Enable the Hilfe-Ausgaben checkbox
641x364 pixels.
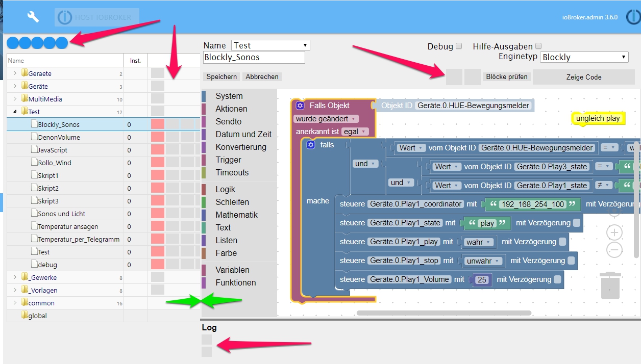[x=538, y=46]
